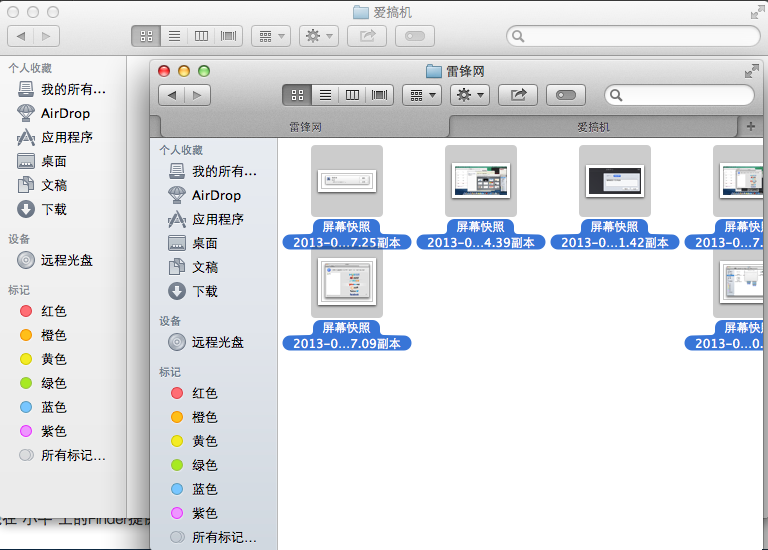Switch 雷锋网 window to Cover Flow view

(380, 95)
